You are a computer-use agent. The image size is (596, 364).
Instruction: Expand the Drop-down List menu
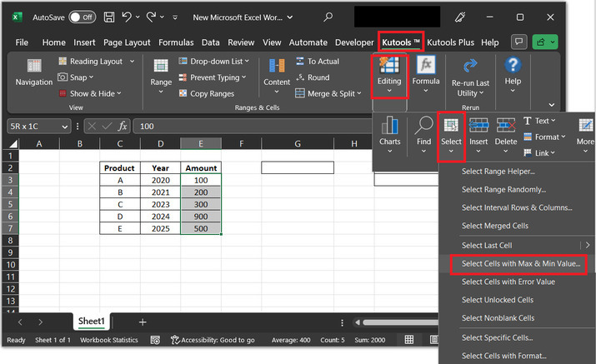tap(213, 61)
